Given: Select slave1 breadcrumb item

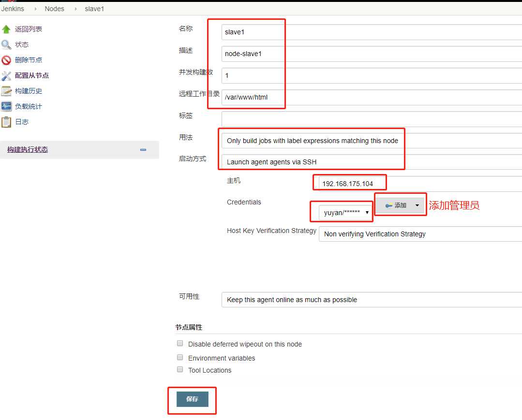Looking at the screenshot, I should tap(94, 9).
